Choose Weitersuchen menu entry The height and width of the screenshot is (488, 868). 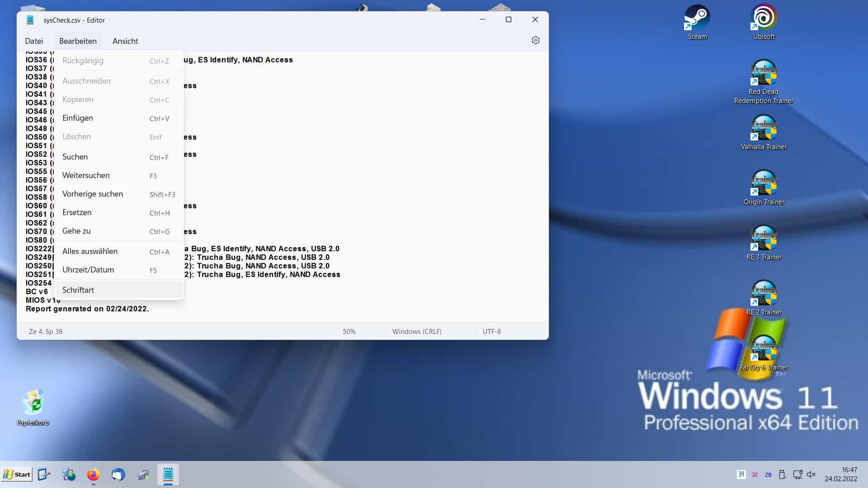[x=118, y=175]
